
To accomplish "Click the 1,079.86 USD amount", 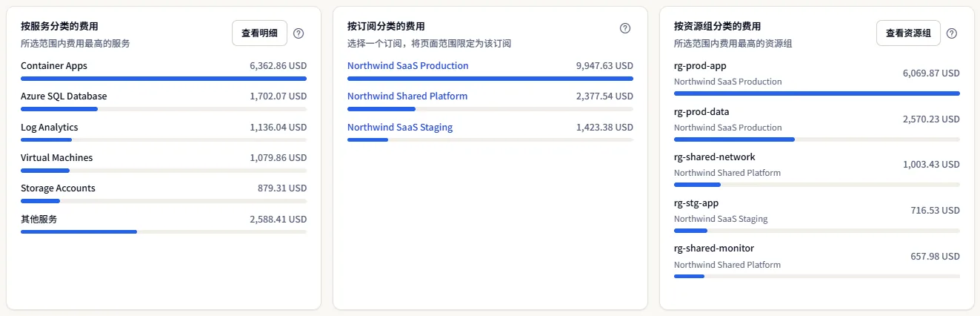I will 279,158.
